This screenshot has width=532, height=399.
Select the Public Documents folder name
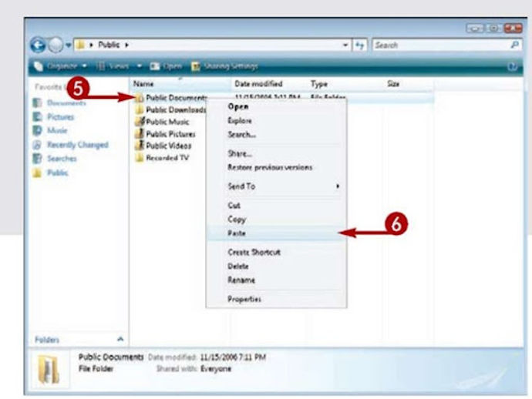(x=177, y=98)
